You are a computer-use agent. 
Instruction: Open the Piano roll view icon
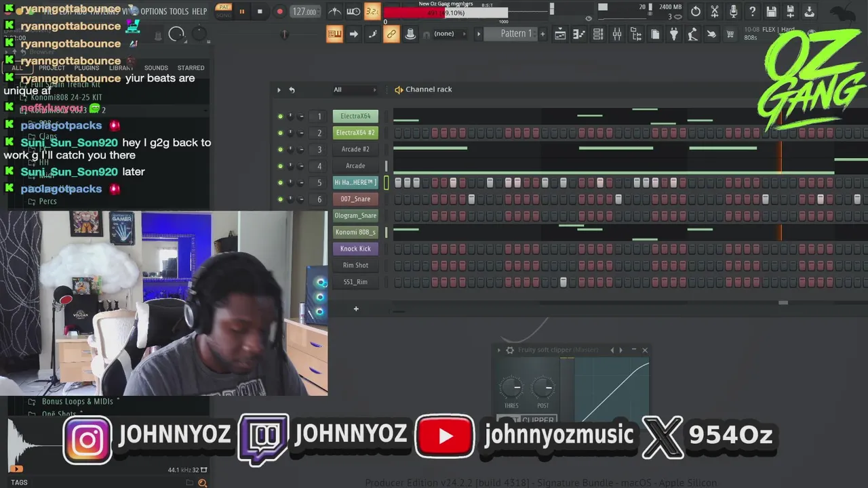[x=579, y=34]
